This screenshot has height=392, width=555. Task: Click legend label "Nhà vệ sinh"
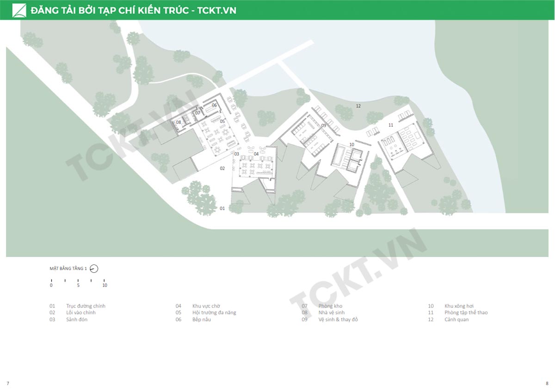tap(332, 312)
